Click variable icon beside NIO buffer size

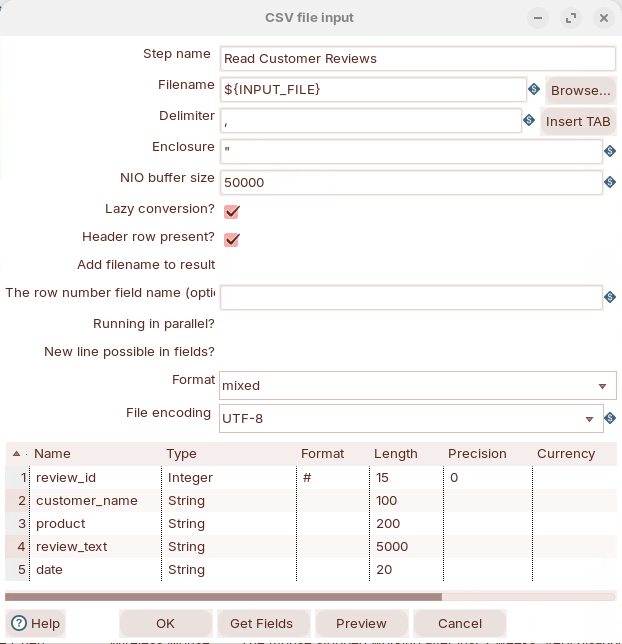[x=610, y=183]
